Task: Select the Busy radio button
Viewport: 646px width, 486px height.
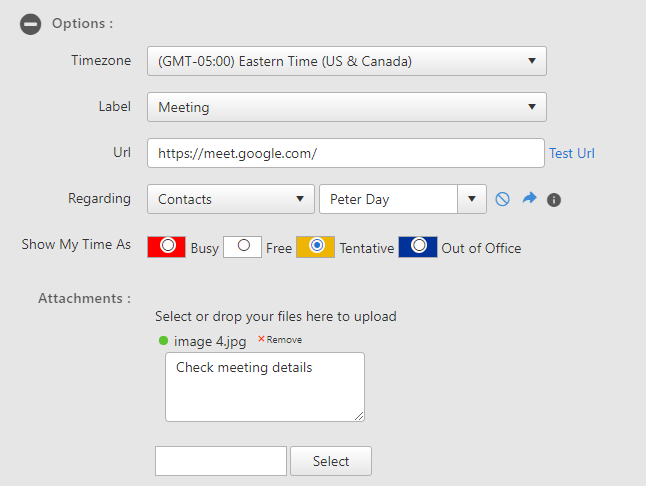Action: tap(168, 245)
